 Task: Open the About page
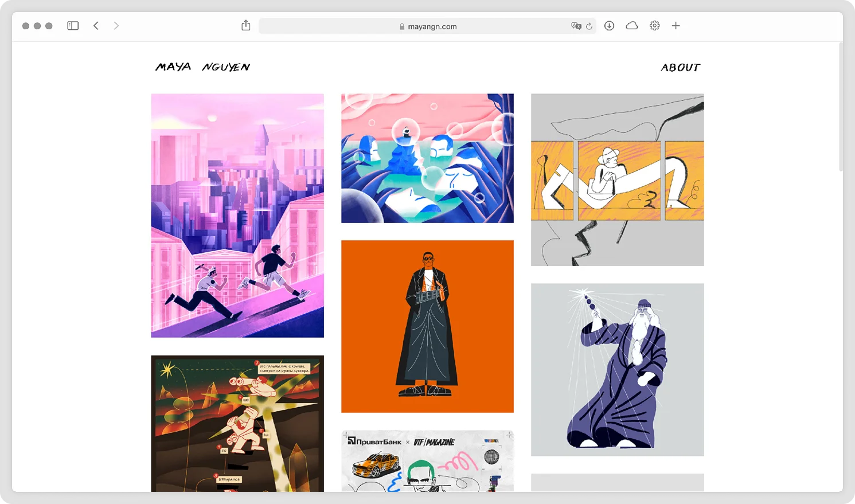tap(681, 68)
